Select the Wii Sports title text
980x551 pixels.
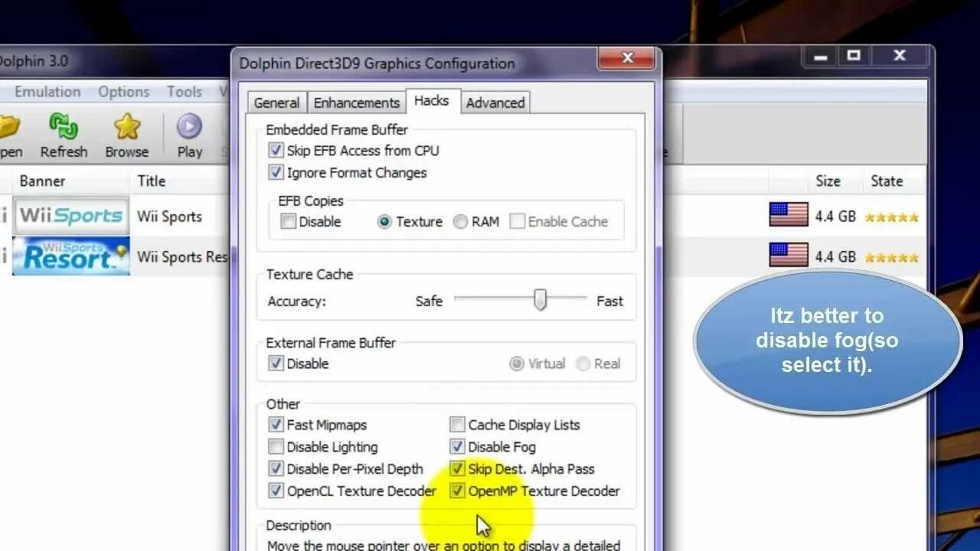(169, 217)
